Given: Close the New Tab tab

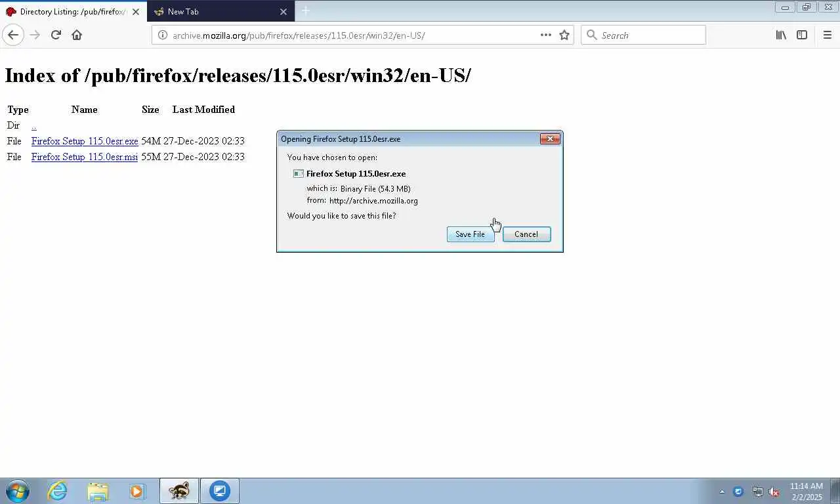Looking at the screenshot, I should click(283, 12).
